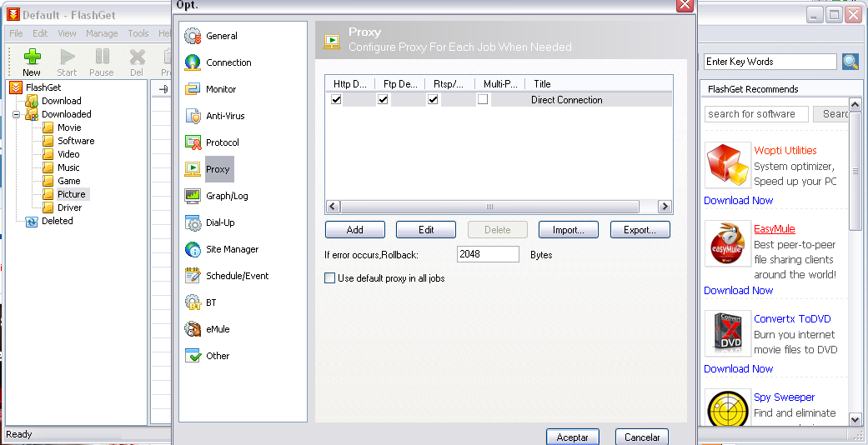Image resolution: width=868 pixels, height=445 pixels.
Task: Click Enter Key Words search field
Action: [770, 62]
